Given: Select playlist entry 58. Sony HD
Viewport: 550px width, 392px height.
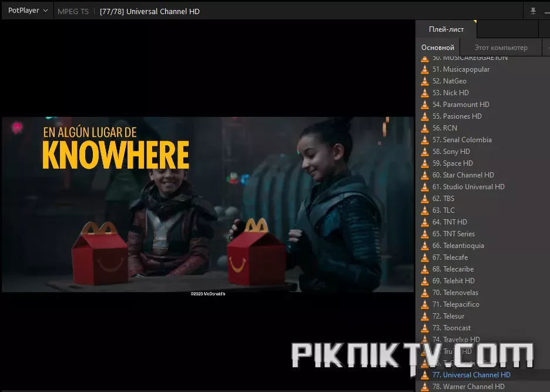Looking at the screenshot, I should 482,152.
